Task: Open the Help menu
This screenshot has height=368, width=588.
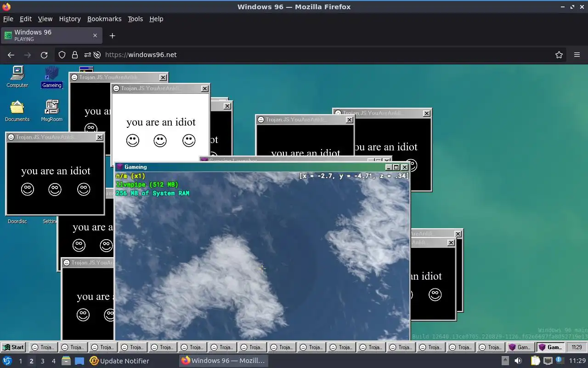Action: click(156, 19)
